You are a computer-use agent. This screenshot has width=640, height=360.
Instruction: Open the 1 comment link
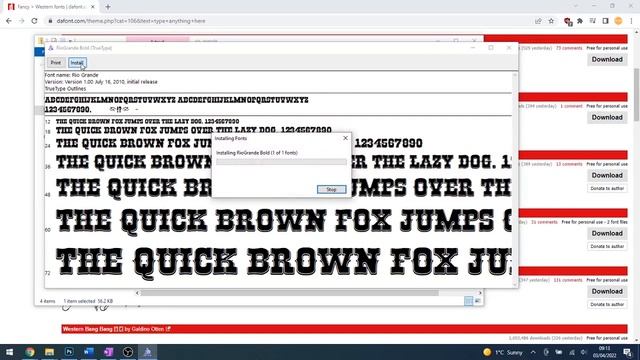coord(571,106)
